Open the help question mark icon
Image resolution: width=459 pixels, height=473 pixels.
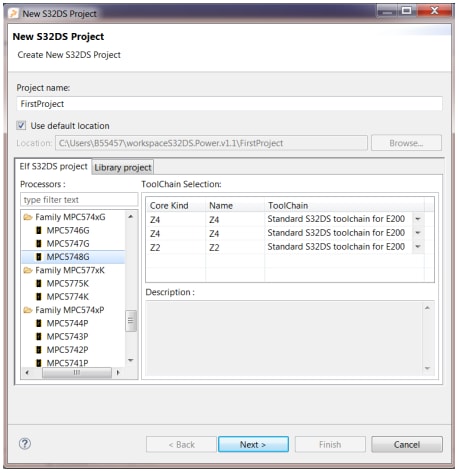tap(25, 444)
